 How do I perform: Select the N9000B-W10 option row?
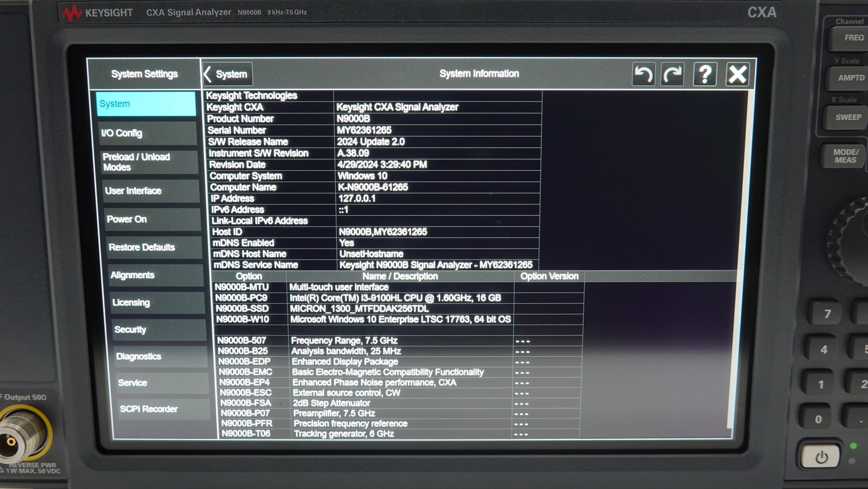(399, 320)
